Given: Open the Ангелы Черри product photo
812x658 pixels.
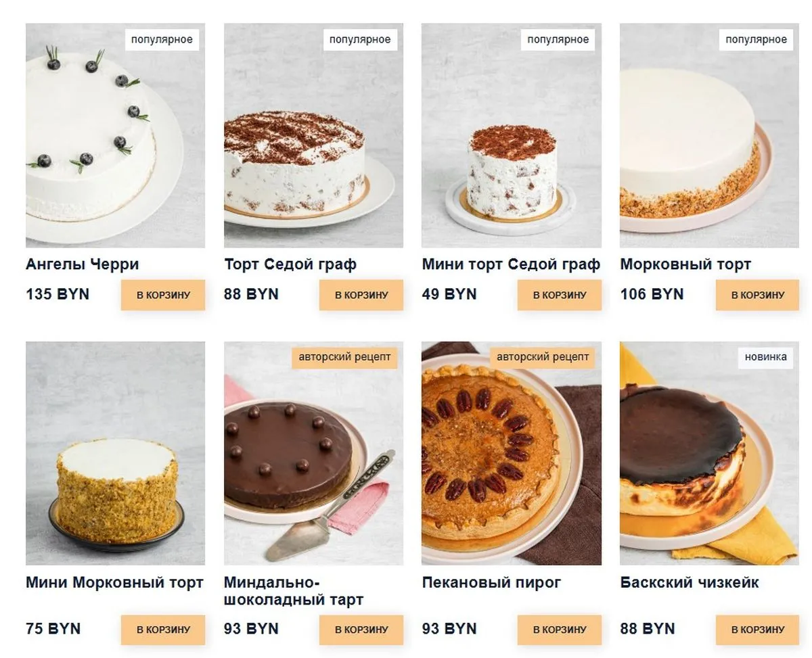Looking at the screenshot, I should point(115,136).
